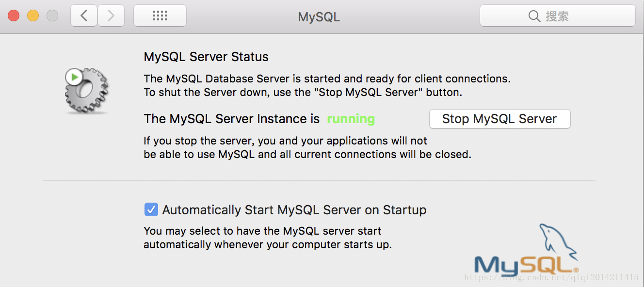Click the gray gear server icon

click(86, 91)
